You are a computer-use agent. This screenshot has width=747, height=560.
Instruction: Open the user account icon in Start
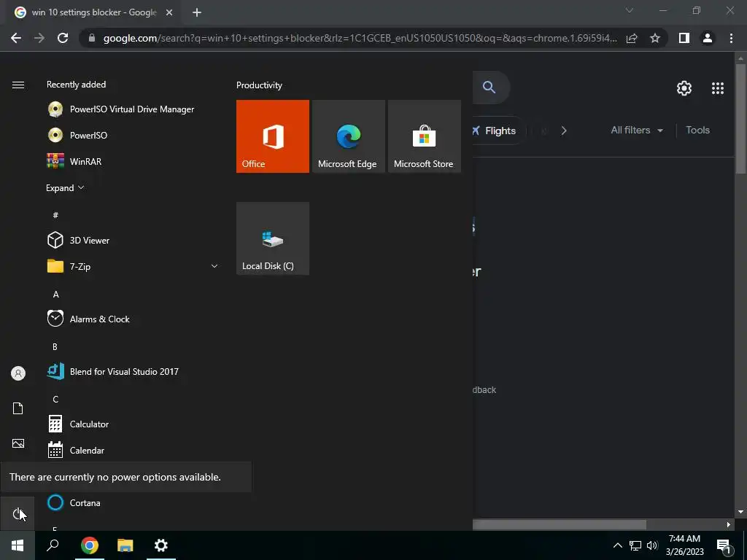pyautogui.click(x=18, y=373)
